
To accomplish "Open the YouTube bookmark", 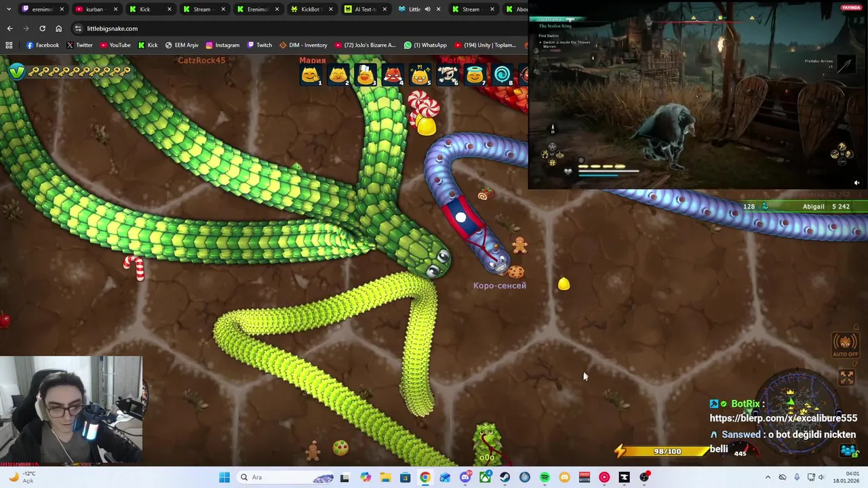I will pyautogui.click(x=115, y=45).
